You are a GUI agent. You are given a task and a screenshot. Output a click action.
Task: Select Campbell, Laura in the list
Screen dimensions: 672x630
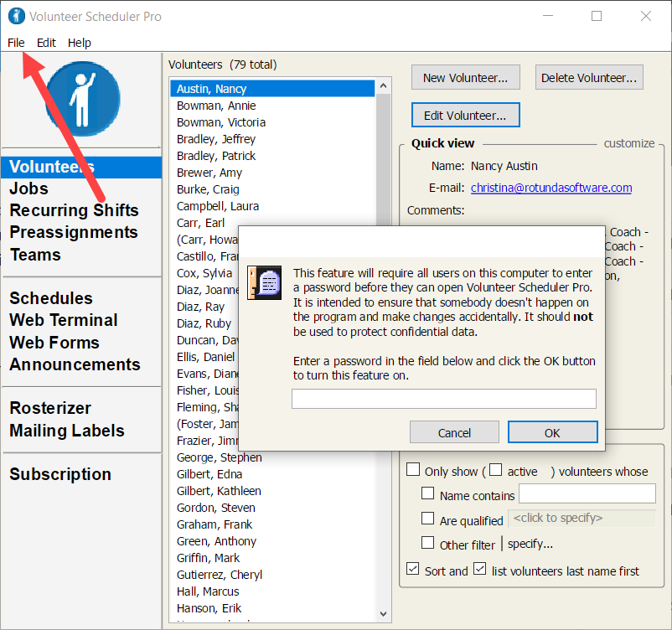click(x=272, y=206)
